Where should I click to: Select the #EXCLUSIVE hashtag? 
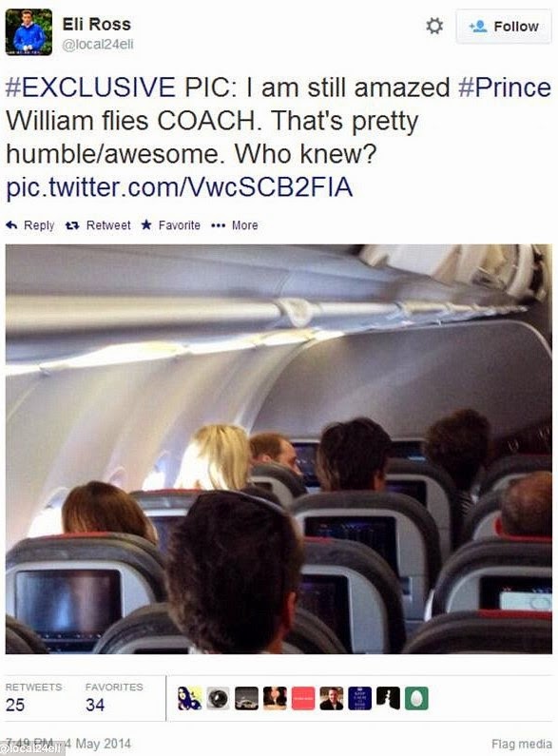(x=90, y=87)
